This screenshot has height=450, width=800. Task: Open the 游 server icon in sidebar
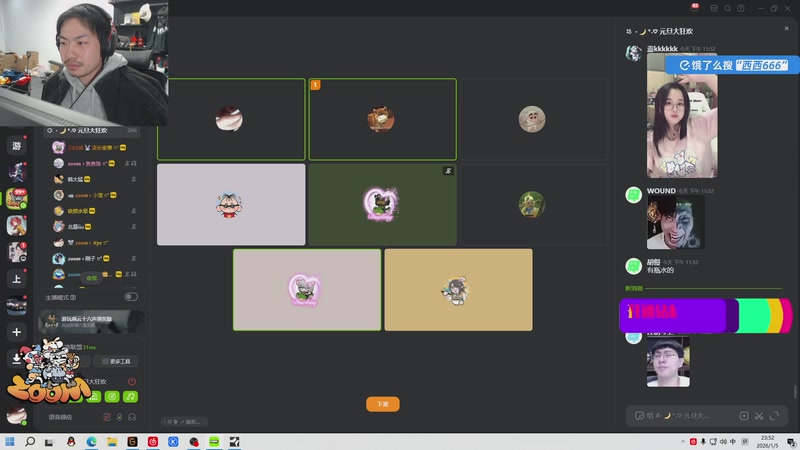16,146
